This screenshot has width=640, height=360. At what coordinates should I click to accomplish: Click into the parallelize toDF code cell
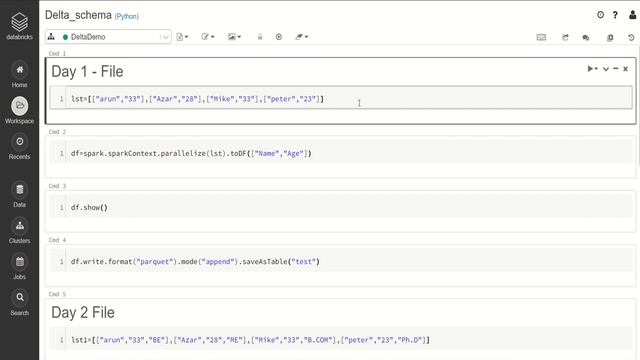point(341,153)
